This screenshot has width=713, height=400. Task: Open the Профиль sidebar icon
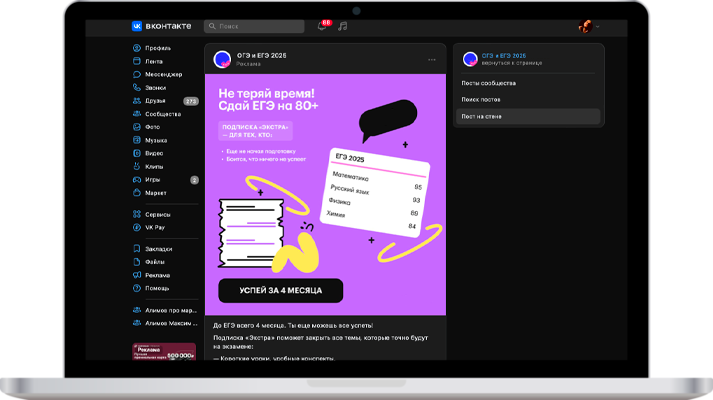(x=136, y=48)
